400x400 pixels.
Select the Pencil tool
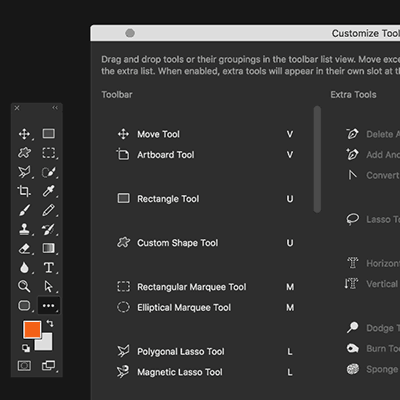click(x=49, y=210)
